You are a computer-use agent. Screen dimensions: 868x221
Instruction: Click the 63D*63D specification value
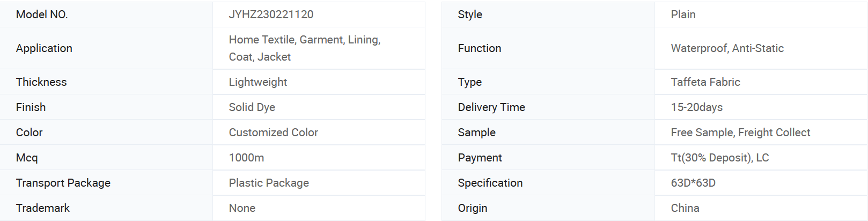coord(693,183)
